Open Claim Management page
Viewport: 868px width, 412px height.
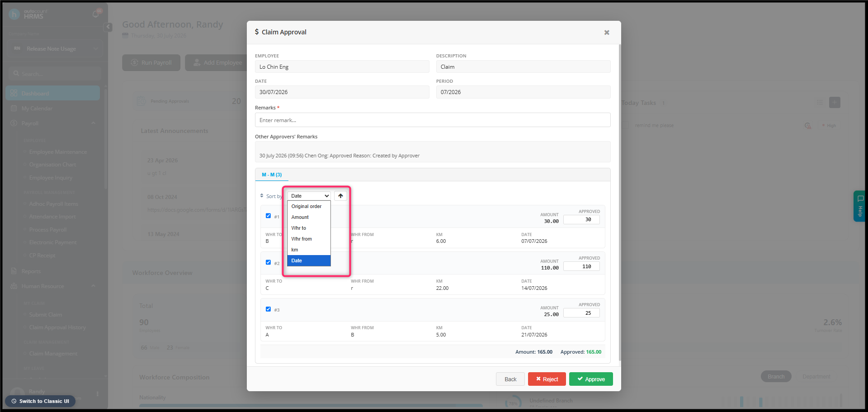53,354
